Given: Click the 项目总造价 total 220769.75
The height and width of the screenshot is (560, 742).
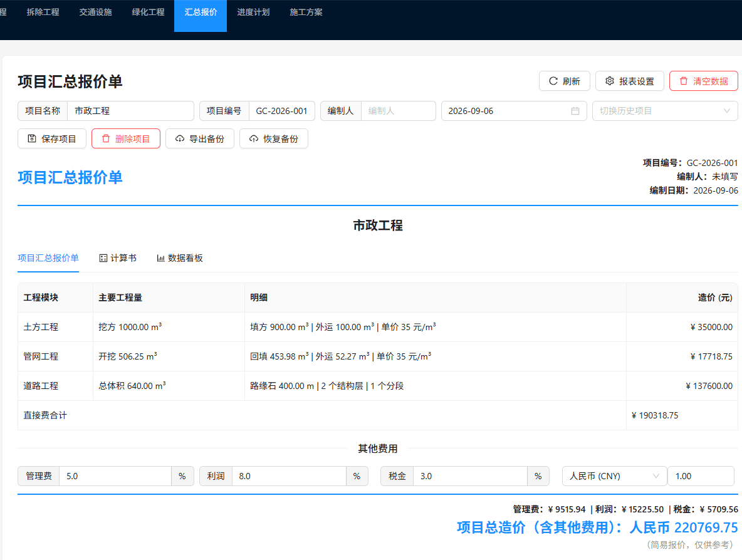Looking at the screenshot, I should pyautogui.click(x=597, y=527).
